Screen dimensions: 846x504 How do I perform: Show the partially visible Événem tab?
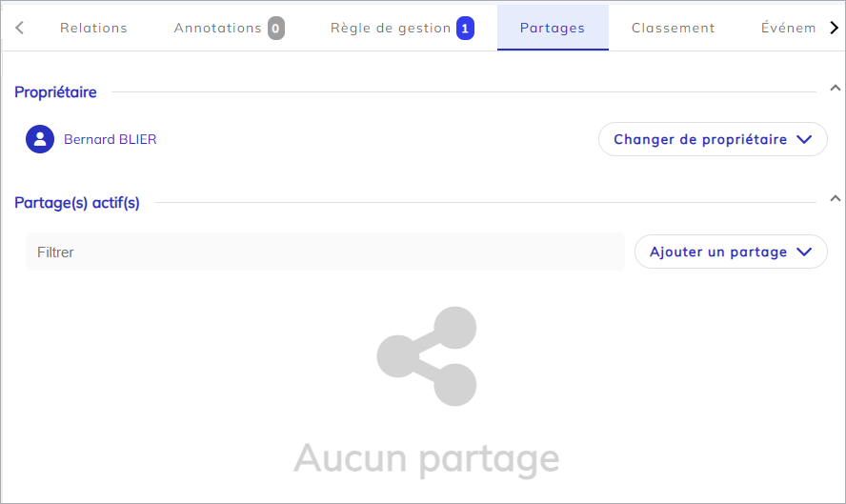point(788,28)
